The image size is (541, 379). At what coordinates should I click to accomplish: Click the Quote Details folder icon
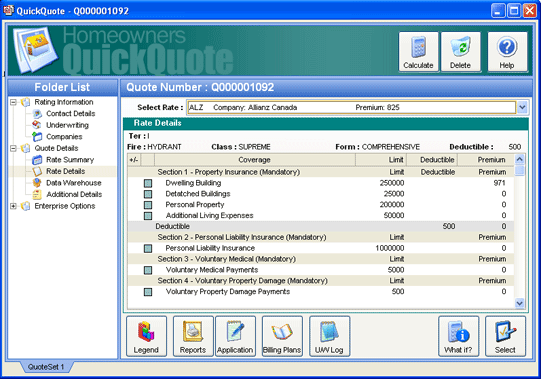pyautogui.click(x=25, y=148)
